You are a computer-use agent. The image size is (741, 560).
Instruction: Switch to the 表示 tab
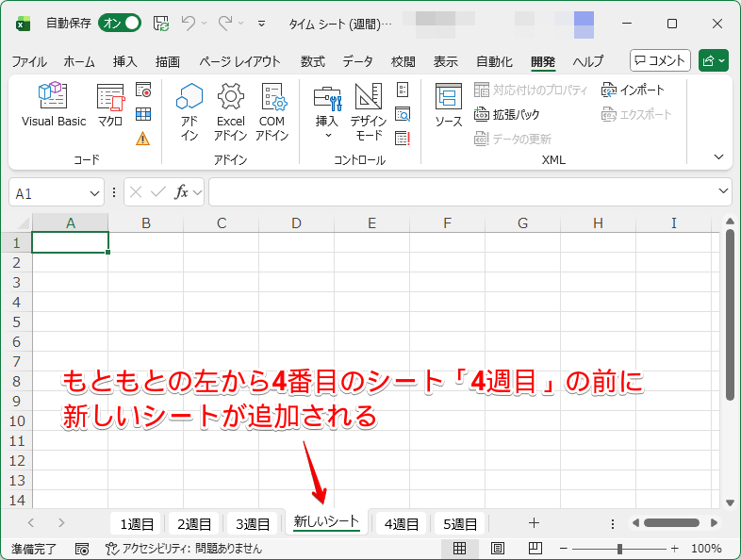[446, 61]
